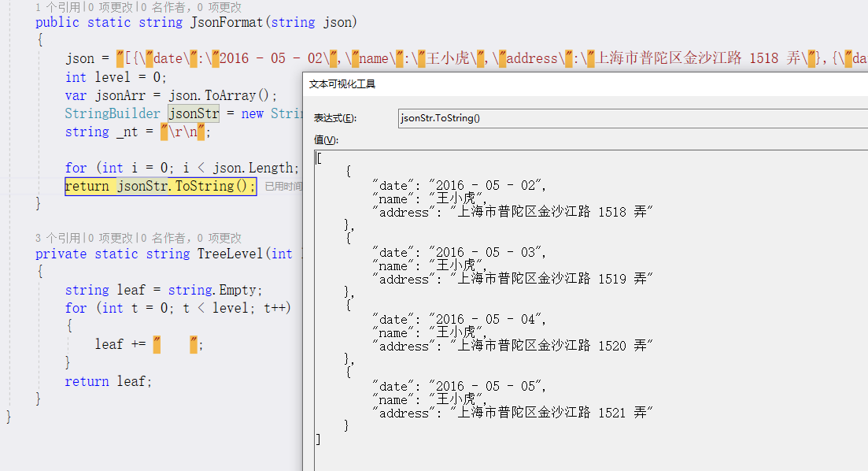
Task: Click the "public static string JsonFormat(string json)" signature
Action: (x=197, y=22)
